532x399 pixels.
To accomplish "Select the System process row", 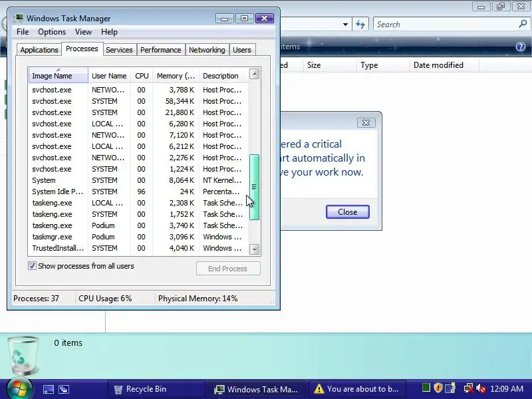I will point(138,180).
